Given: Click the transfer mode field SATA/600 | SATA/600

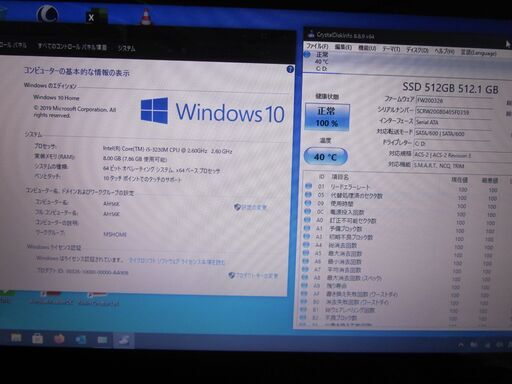Looking at the screenshot, I should (x=452, y=133).
